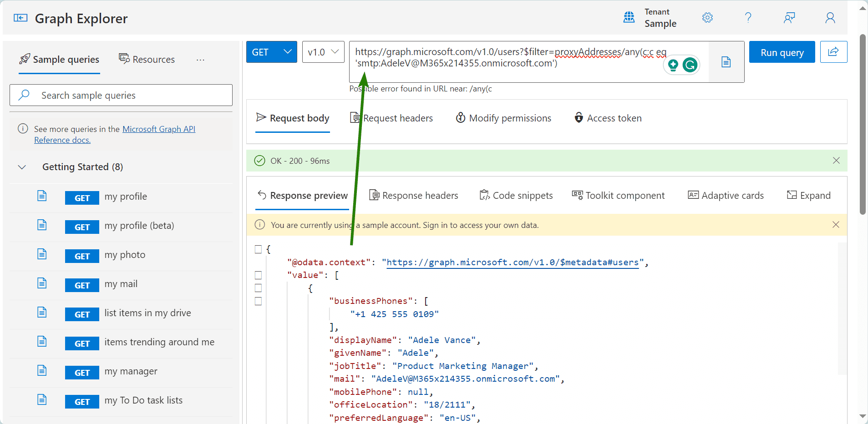Open the $metadata#users context link

pos(513,262)
